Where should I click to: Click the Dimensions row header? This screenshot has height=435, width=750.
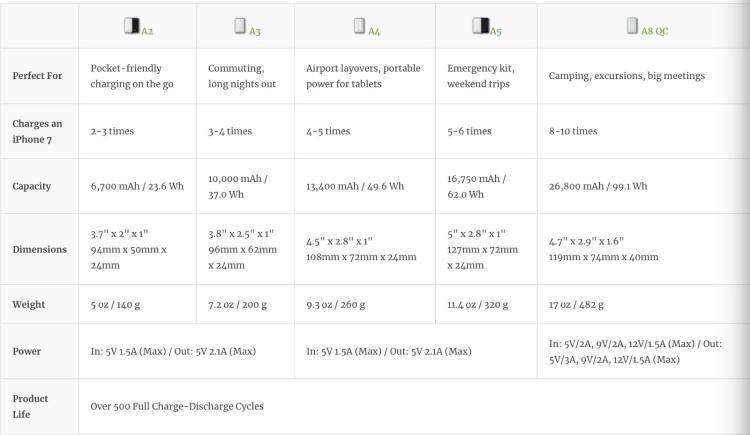[40, 249]
